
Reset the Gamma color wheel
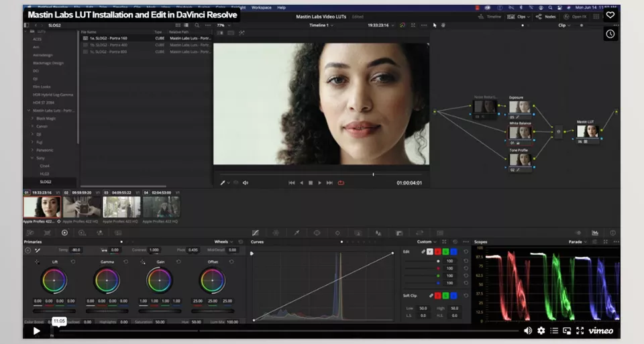pos(125,262)
